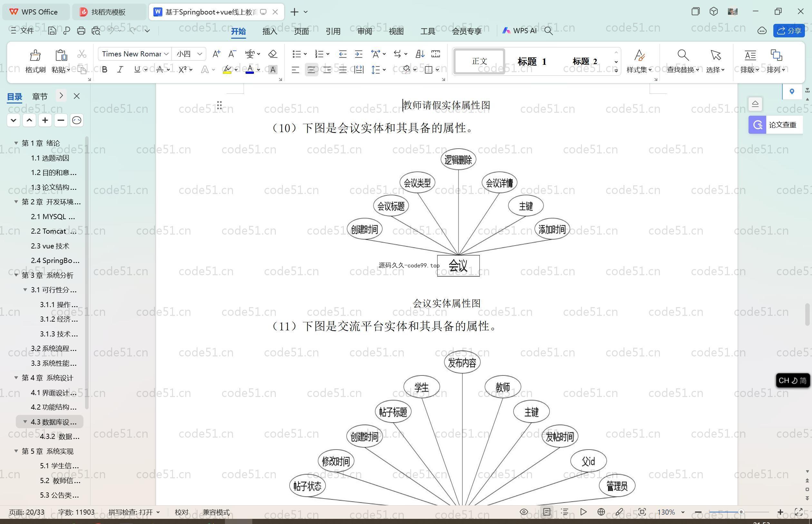Click the vertical document scrollbar thumb
812x524 pixels.
click(807, 314)
